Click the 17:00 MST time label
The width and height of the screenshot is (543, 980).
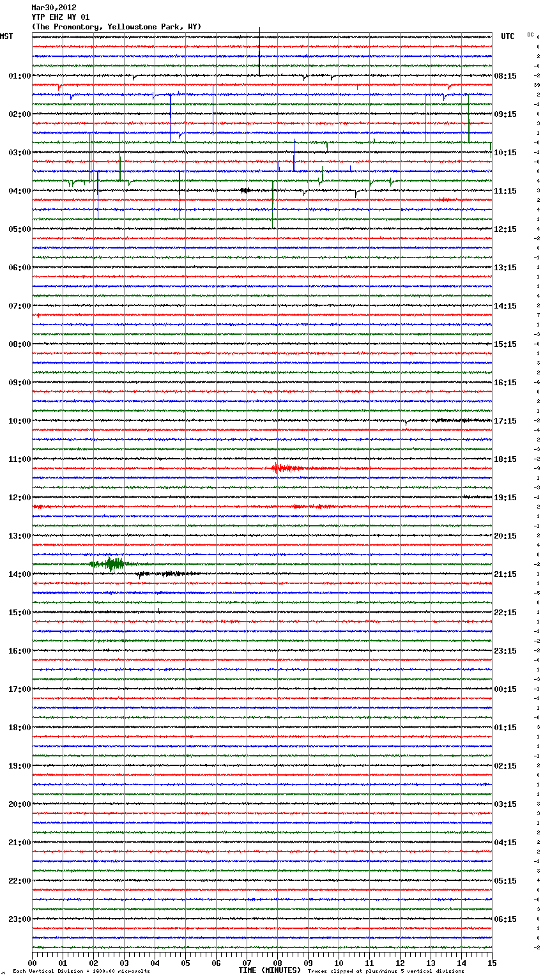pyautogui.click(x=20, y=689)
